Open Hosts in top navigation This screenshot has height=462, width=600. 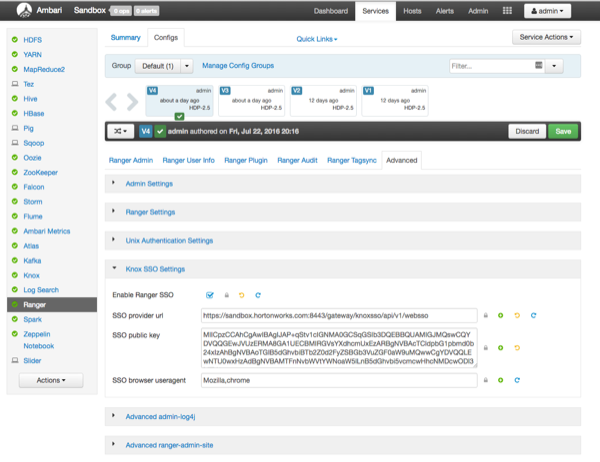[x=412, y=11]
